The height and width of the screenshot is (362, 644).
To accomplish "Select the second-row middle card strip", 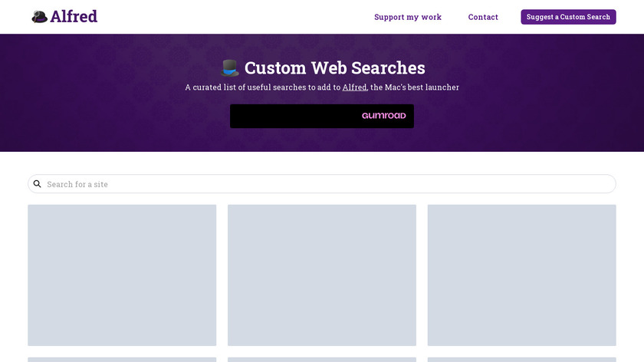I will (x=322, y=359).
